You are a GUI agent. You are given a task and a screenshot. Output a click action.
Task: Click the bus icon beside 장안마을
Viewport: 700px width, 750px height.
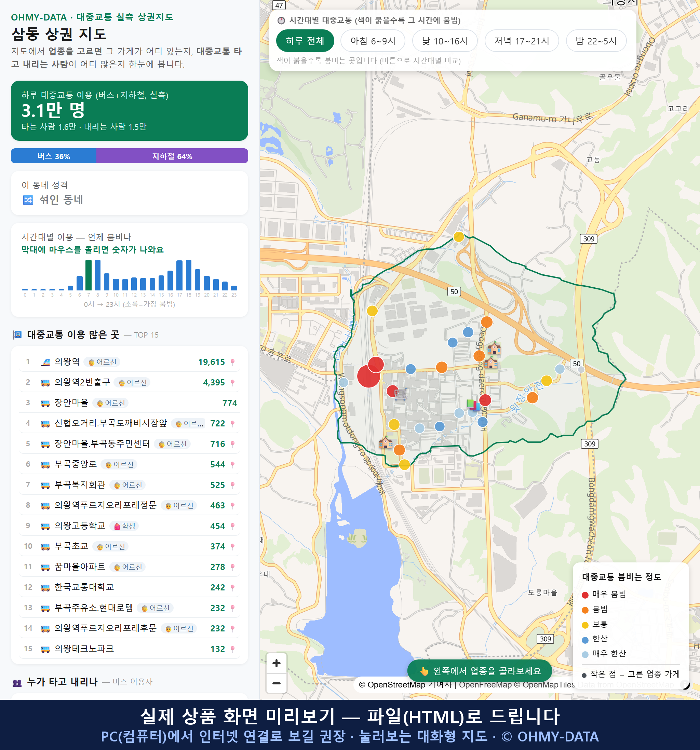45,403
